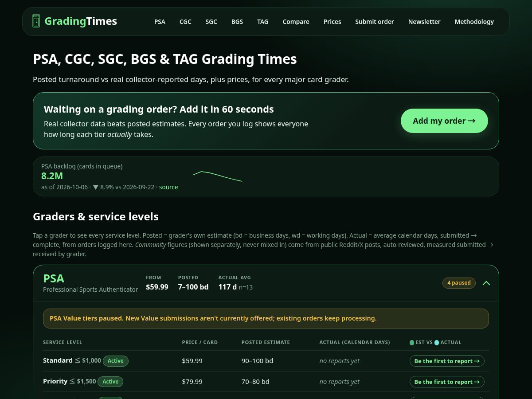Click the $79.99 price cell
The height and width of the screenshot is (399, 532).
click(192, 382)
